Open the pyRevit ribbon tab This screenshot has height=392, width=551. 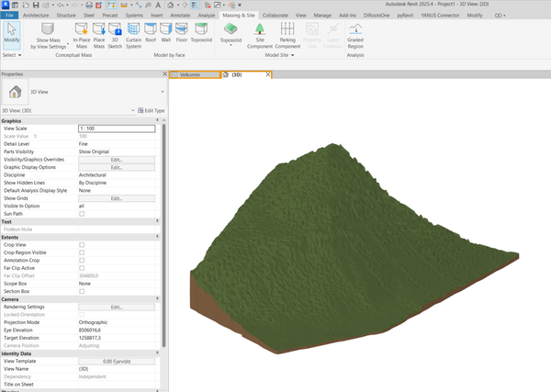(x=405, y=16)
